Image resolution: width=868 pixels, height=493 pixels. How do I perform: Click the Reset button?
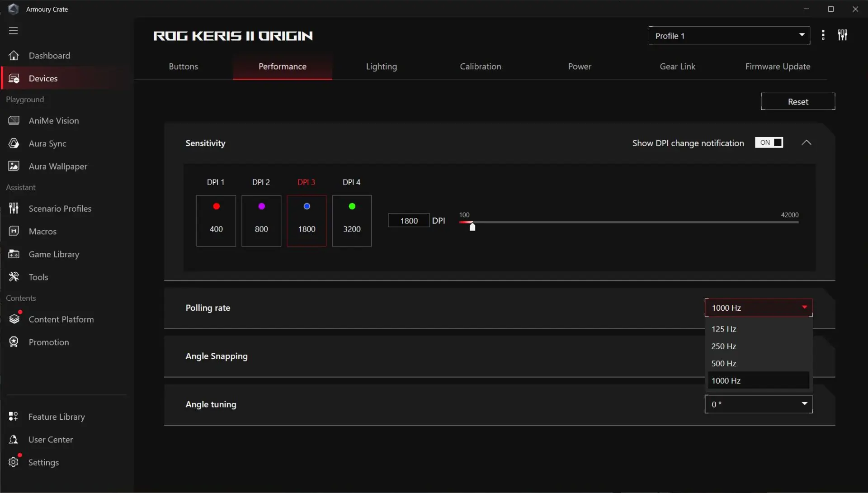(797, 102)
